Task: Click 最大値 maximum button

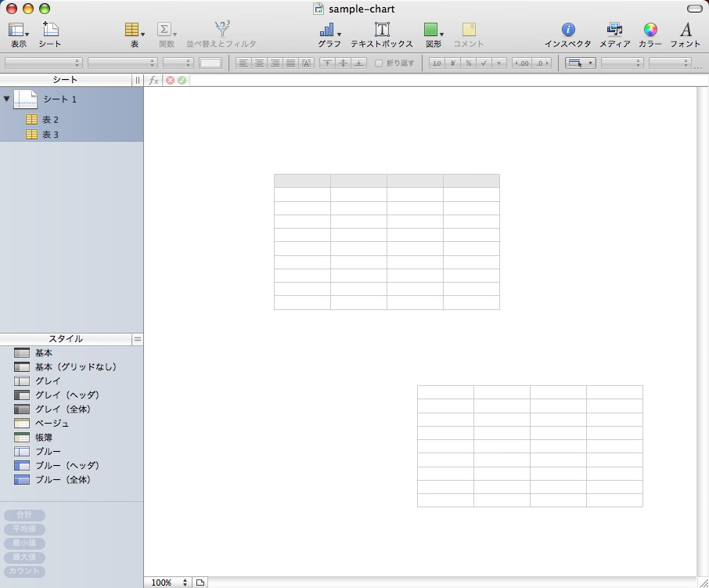Action: [24, 557]
